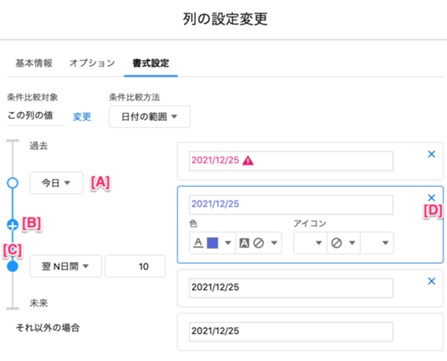Select the 書式設定 tab

click(151, 63)
